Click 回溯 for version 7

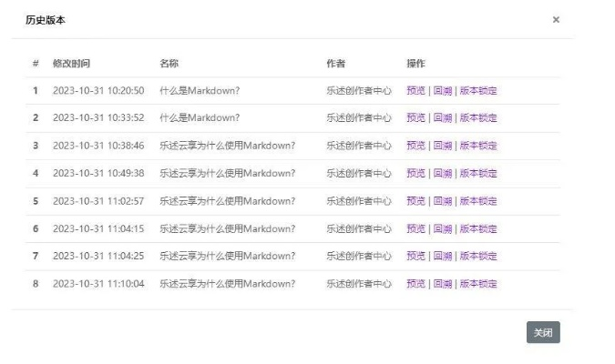point(442,256)
